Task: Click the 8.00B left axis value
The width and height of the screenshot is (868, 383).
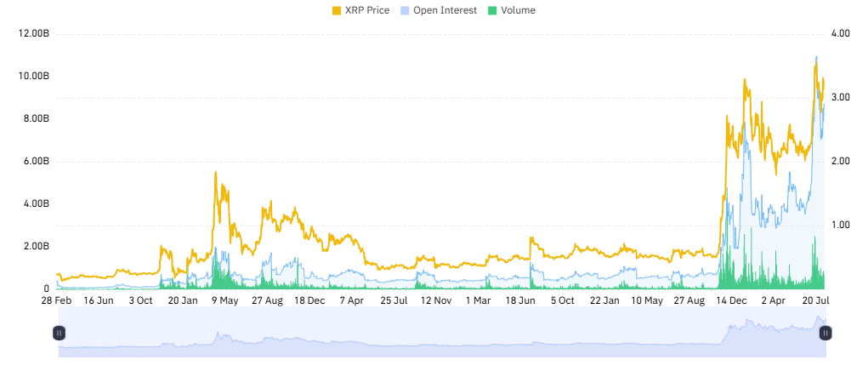Action: pos(36,118)
